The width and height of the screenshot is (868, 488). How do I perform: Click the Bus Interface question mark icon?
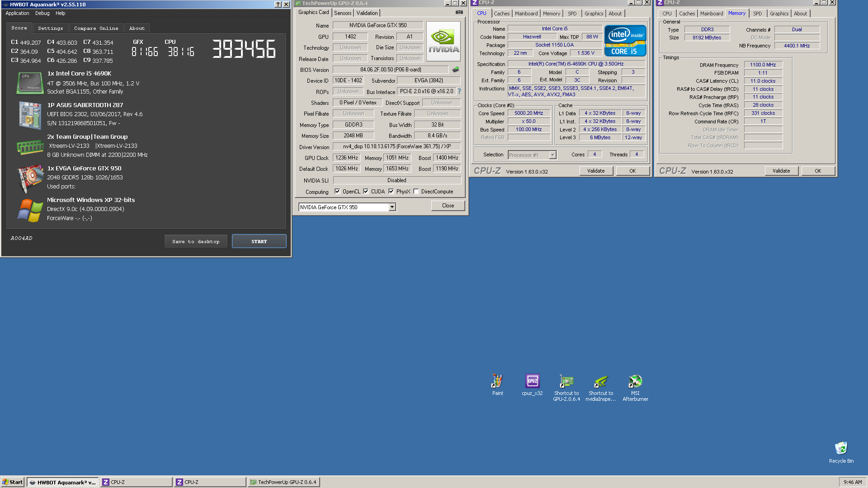coord(459,91)
